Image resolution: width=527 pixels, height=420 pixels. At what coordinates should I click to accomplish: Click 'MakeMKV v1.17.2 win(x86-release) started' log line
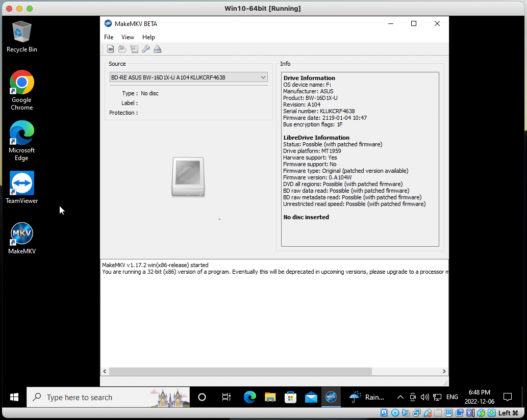coord(155,265)
